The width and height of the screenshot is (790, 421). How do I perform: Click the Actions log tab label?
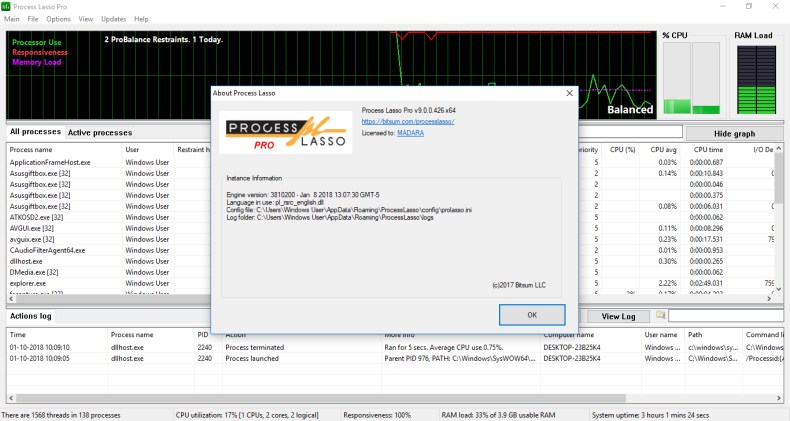point(31,316)
